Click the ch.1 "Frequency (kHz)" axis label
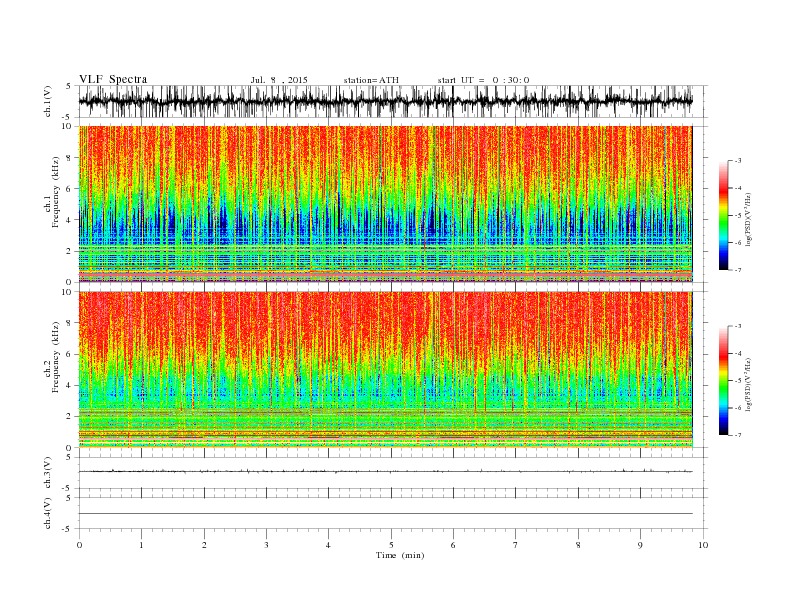 coord(55,192)
